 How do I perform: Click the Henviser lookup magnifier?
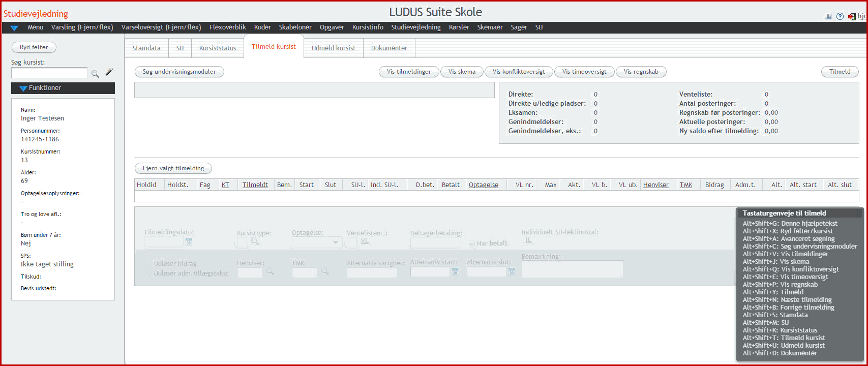[x=270, y=272]
